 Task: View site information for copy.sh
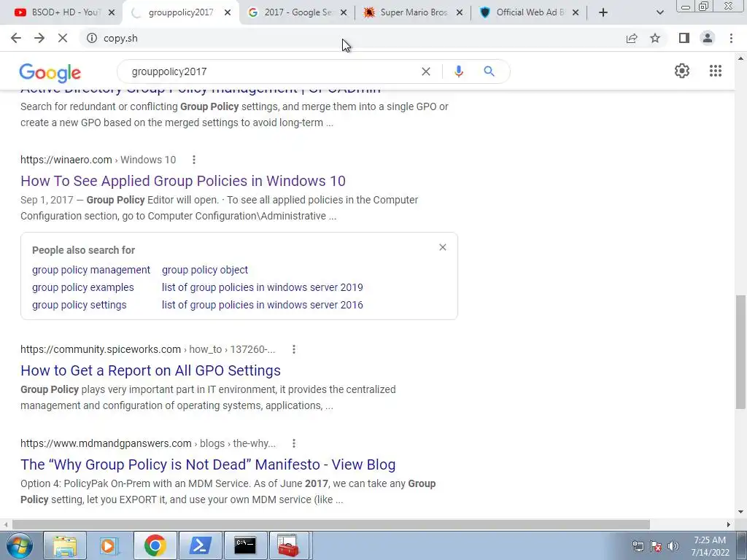pyautogui.click(x=92, y=38)
